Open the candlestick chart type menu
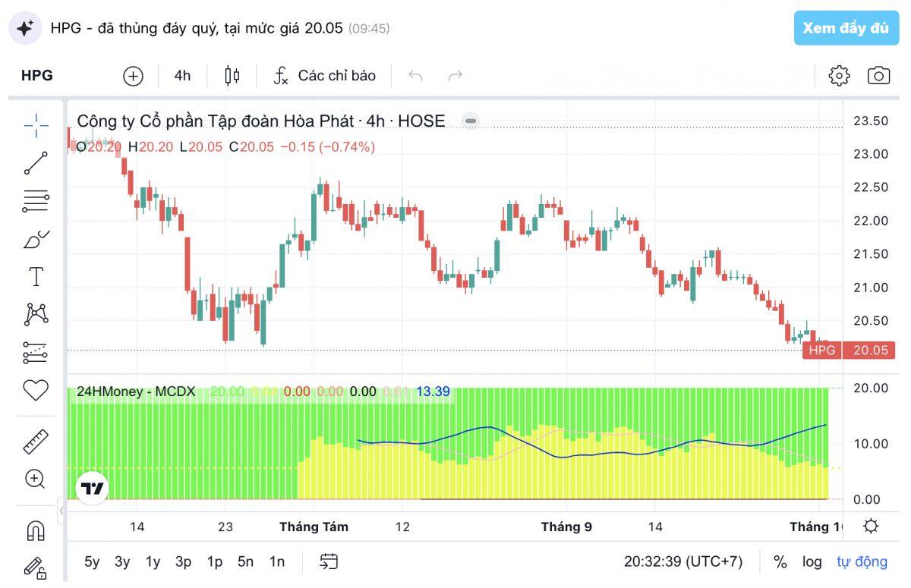The height and width of the screenshot is (588, 911). [232, 76]
